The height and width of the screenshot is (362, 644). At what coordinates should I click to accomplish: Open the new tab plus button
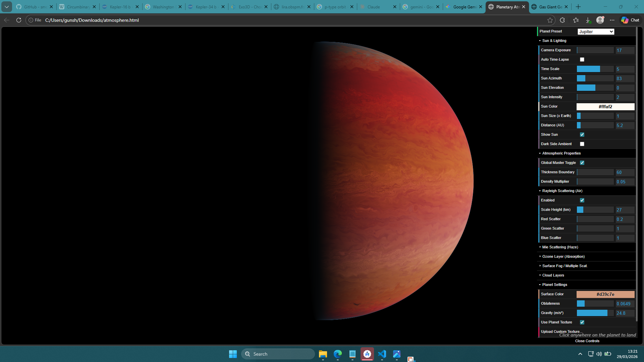[578, 7]
